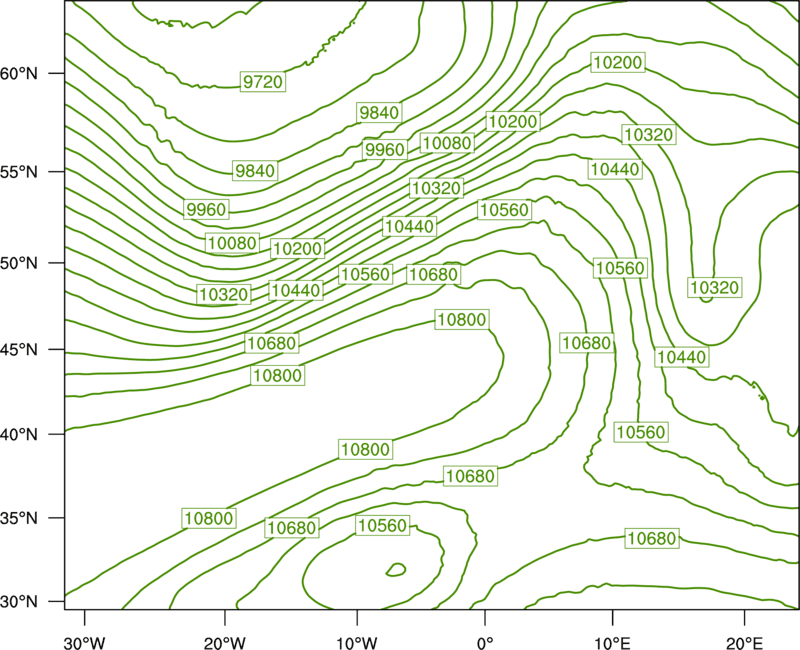Select the 30°N latitude axis label
Screen dimensions: 800x650
point(19,602)
